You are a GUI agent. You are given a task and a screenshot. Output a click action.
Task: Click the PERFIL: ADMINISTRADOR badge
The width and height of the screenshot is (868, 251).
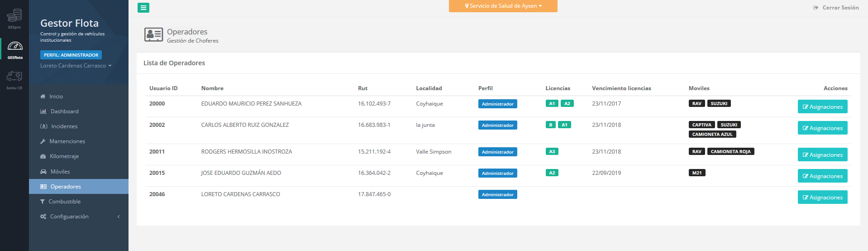(x=71, y=55)
